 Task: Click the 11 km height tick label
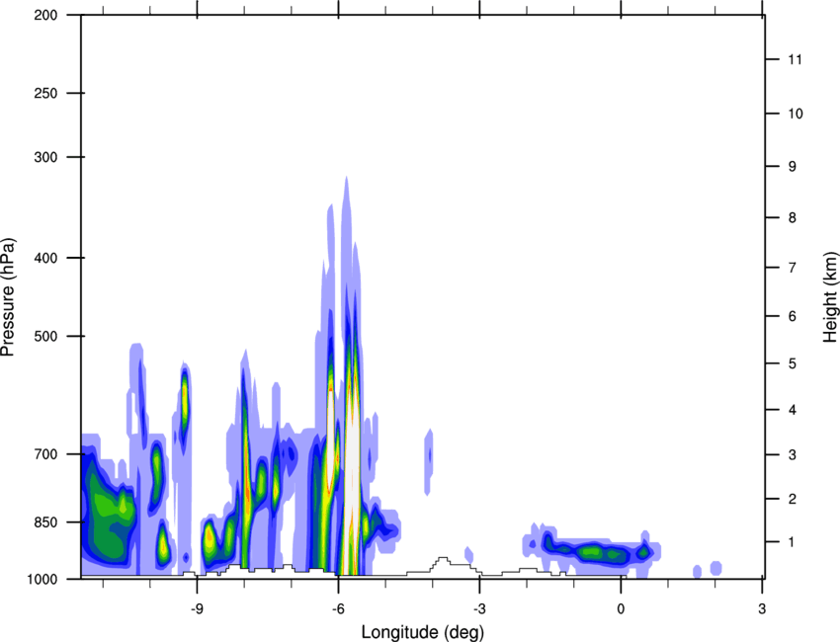(x=796, y=59)
